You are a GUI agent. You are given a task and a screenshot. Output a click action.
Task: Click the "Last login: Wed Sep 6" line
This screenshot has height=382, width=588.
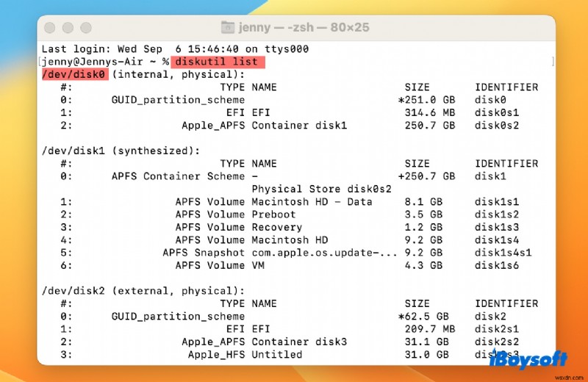coord(175,49)
